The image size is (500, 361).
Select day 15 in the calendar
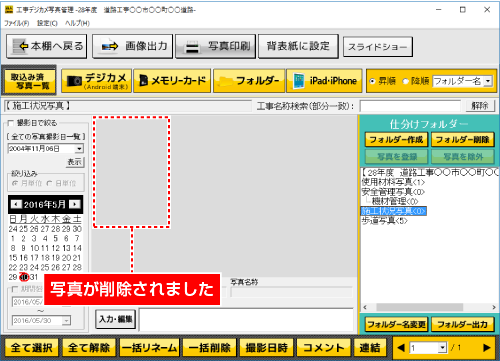[13, 258]
